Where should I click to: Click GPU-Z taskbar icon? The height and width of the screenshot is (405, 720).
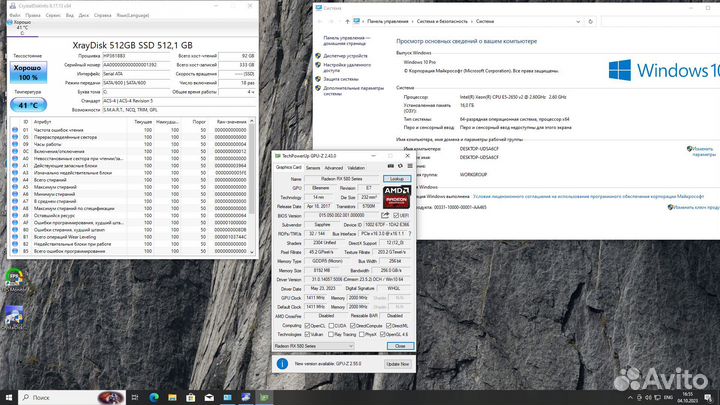(x=264, y=397)
